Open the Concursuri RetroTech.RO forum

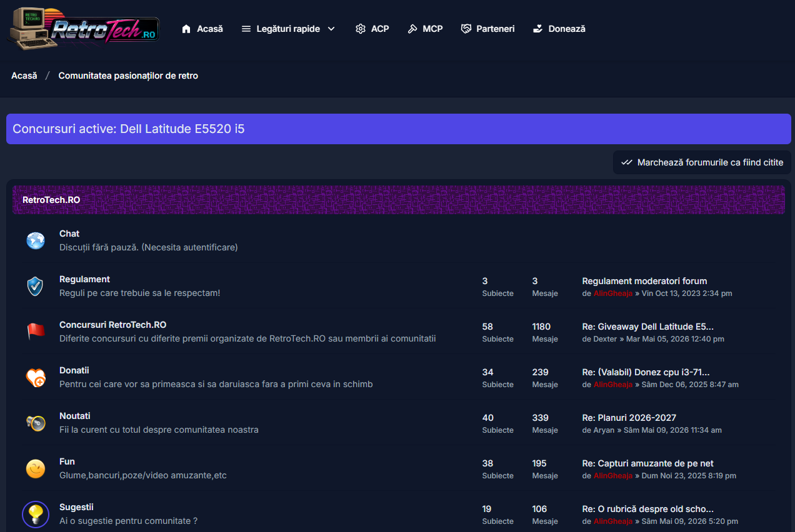(112, 325)
